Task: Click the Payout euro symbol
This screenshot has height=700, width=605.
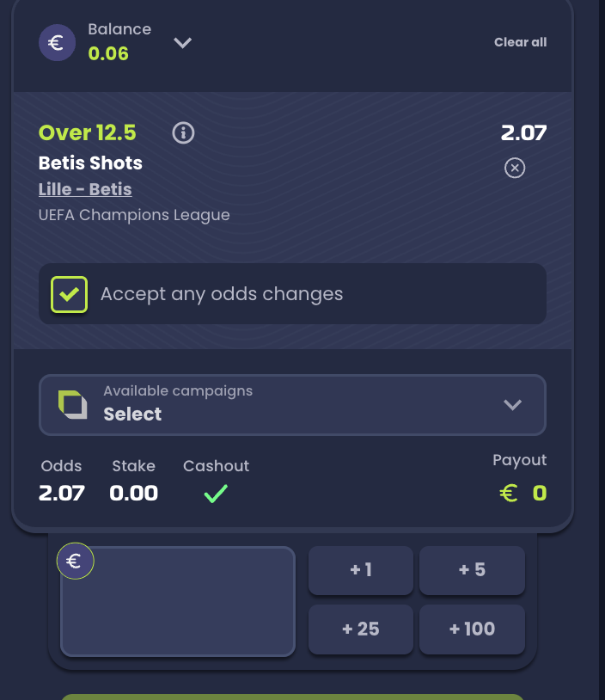Action: (509, 494)
